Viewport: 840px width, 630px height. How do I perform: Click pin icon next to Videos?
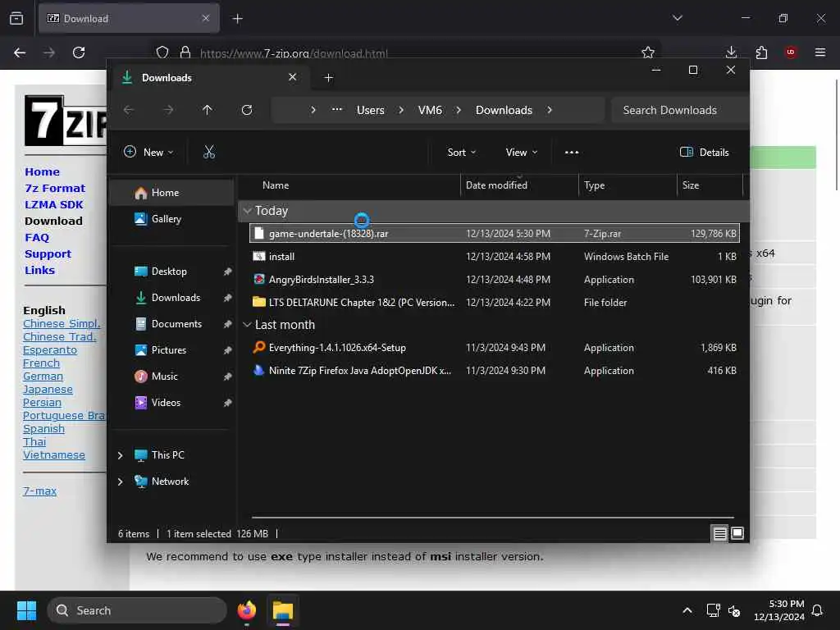[x=228, y=403]
